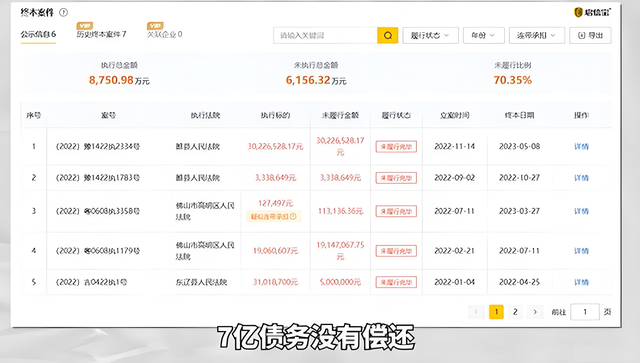Click case number (2022) 执3358号
Image resolution: width=640 pixels, height=363 pixels.
click(x=98, y=211)
